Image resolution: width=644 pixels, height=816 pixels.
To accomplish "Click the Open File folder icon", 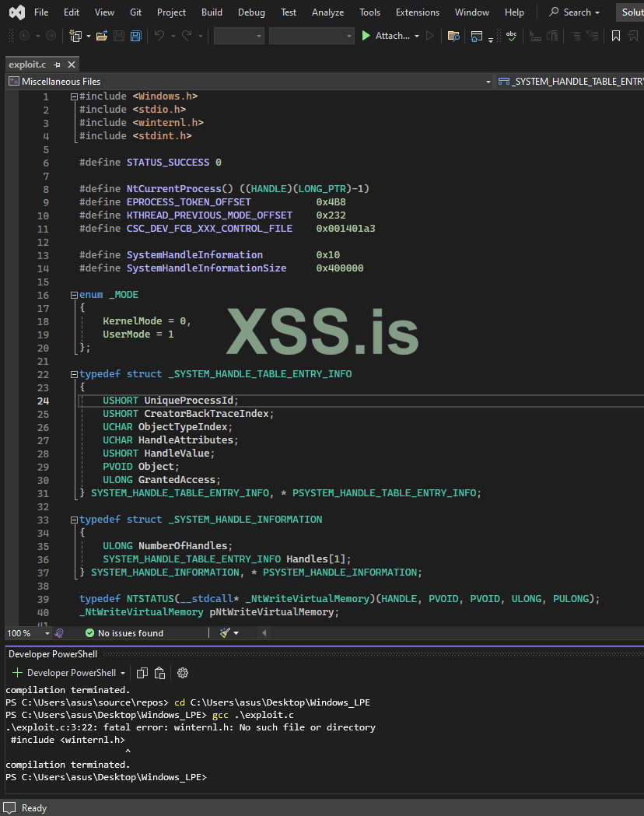I will coord(102,36).
